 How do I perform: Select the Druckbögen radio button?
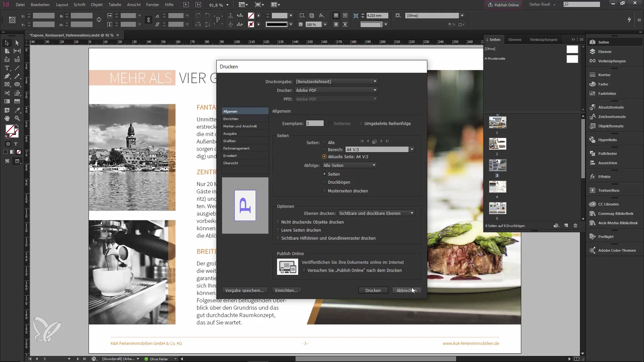(324, 182)
